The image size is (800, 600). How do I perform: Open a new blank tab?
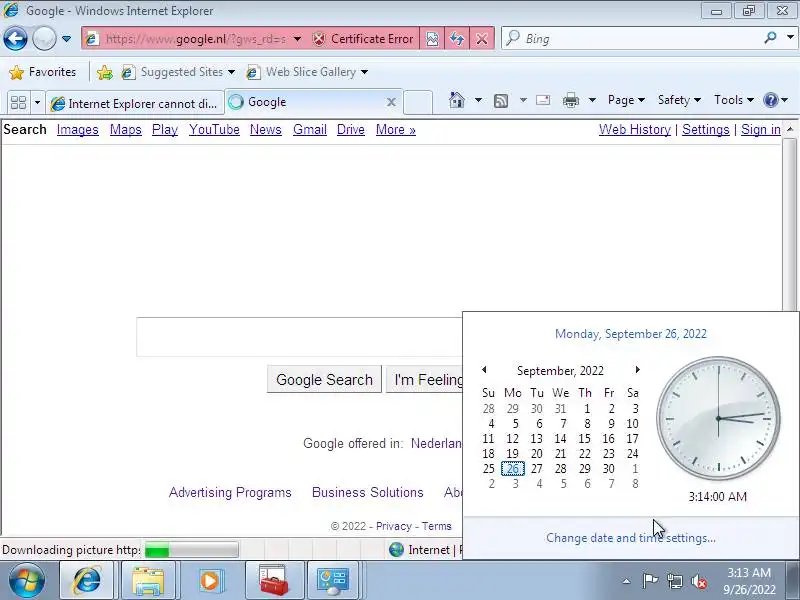point(418,103)
